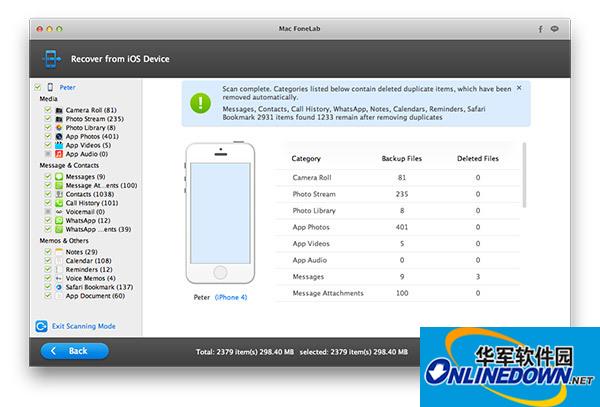The image size is (600, 407).
Task: Toggle the Call History (101) checkbox
Action: (x=48, y=203)
